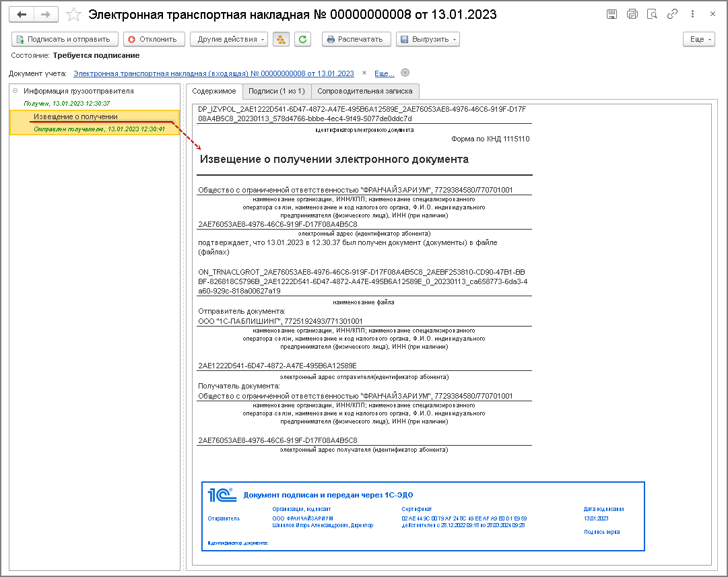The image size is (728, 577).
Task: Open the Другие действия dropdown
Action: [230, 40]
